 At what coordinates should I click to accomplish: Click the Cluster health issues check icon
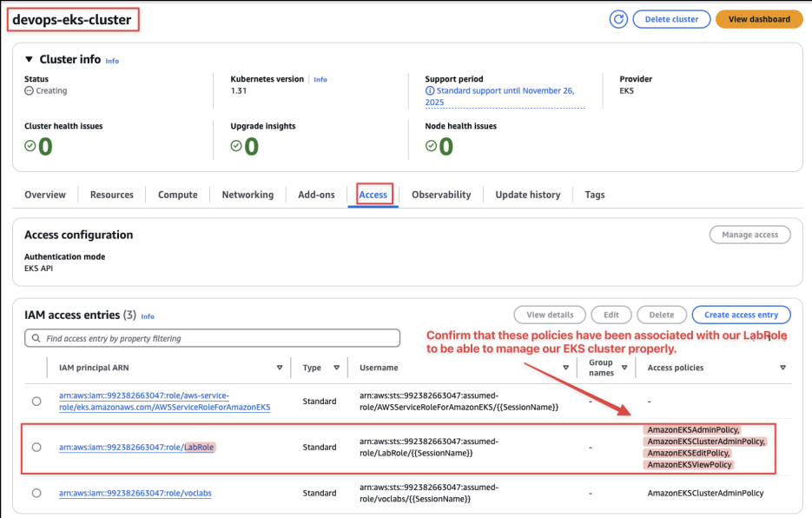coord(30,146)
